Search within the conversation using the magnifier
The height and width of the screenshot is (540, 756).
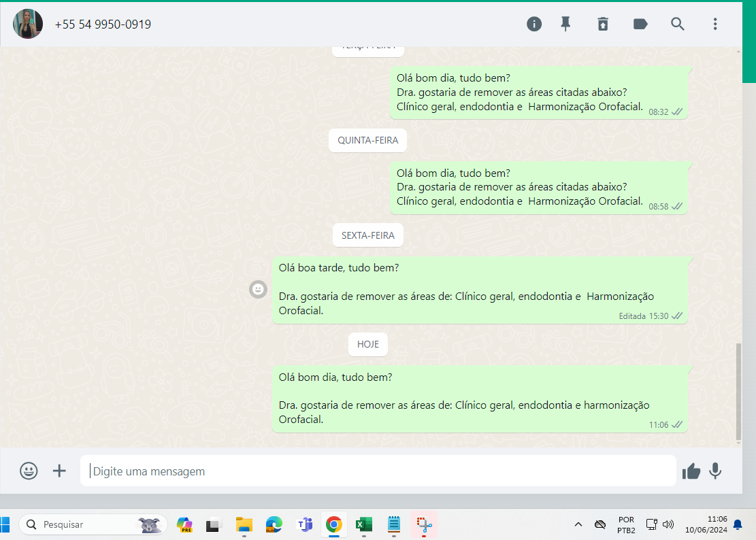[x=678, y=24]
